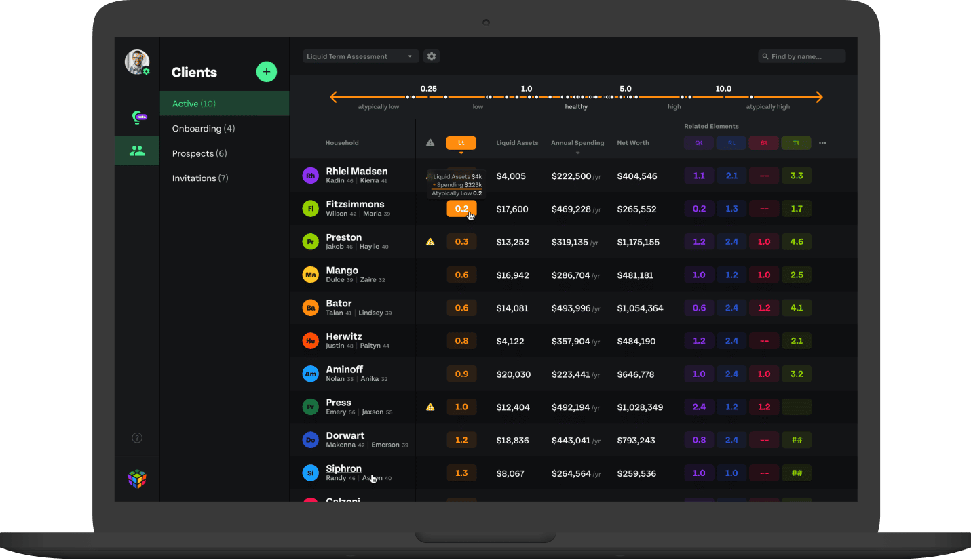Toggle the Rt related element column
Screen dimensions: 971x560
point(731,143)
